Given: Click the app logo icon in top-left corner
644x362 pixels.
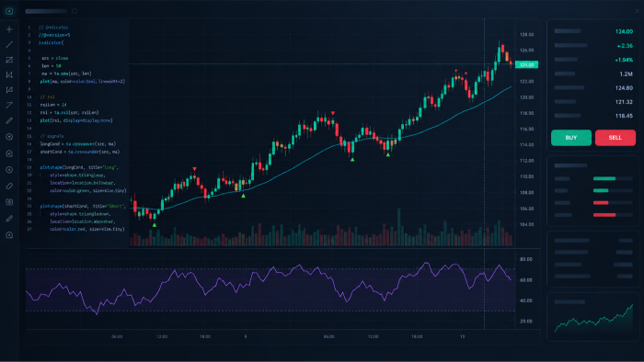Looking at the screenshot, I should point(9,11).
